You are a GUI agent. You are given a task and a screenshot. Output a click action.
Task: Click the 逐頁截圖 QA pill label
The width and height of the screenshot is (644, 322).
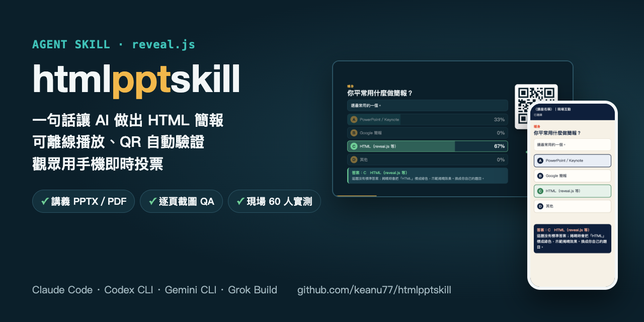click(188, 201)
